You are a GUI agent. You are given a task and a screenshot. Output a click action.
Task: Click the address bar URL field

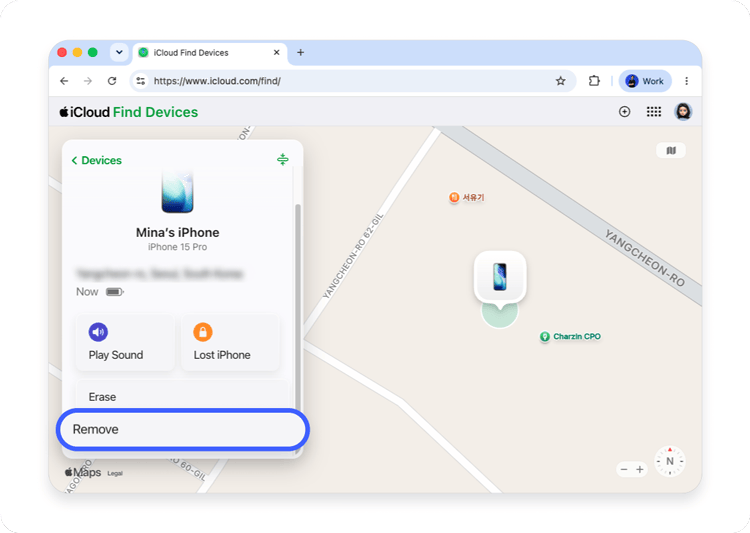(353, 81)
